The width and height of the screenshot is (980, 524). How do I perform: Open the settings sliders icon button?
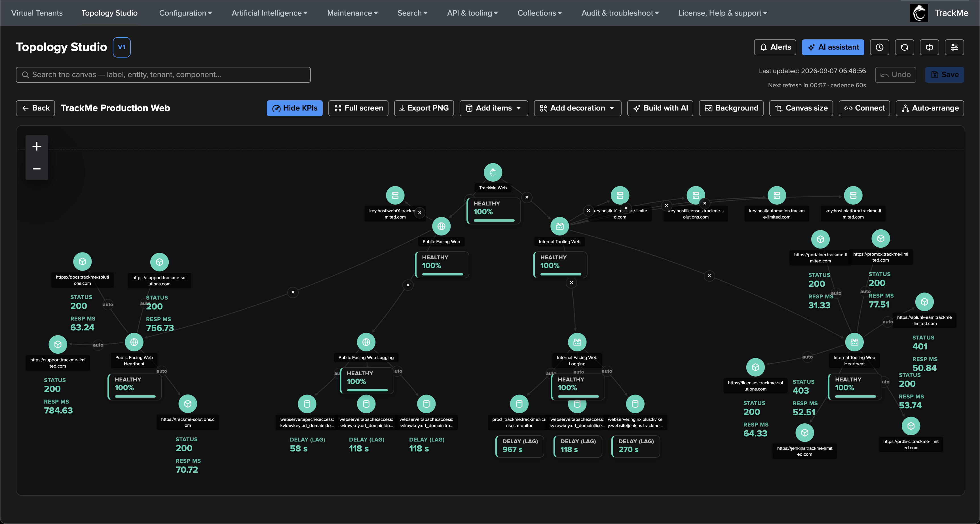(x=954, y=47)
